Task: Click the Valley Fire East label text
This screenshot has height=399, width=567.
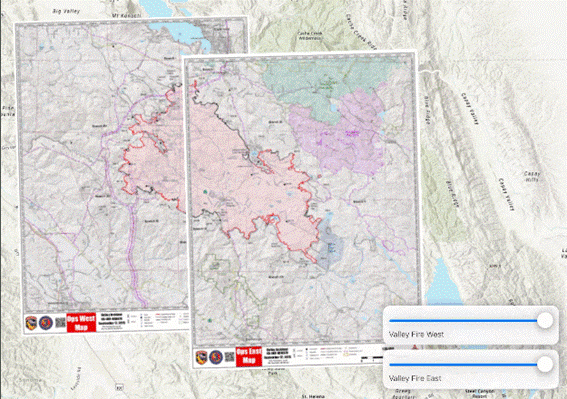Action: pyautogui.click(x=415, y=378)
